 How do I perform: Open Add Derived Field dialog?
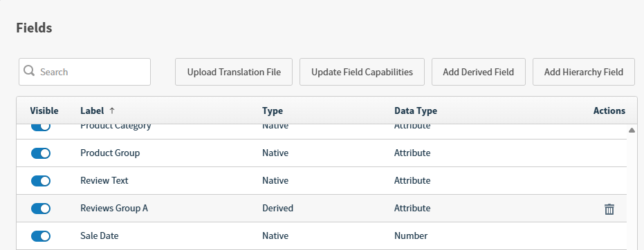click(x=479, y=72)
